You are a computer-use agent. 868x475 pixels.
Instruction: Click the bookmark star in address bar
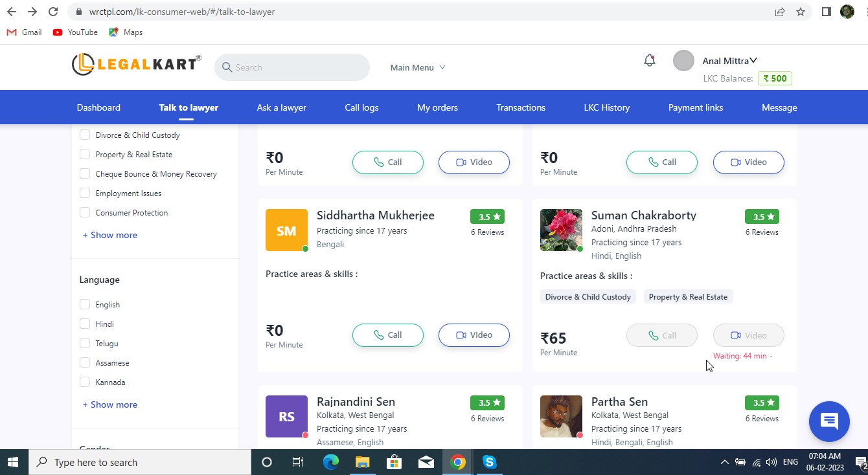pos(801,12)
